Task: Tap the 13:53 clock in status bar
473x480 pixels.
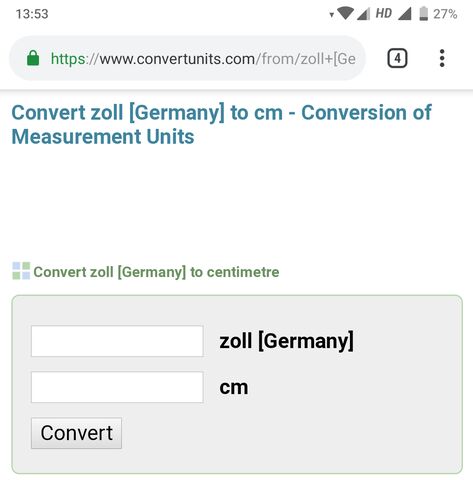Action: pos(32,14)
